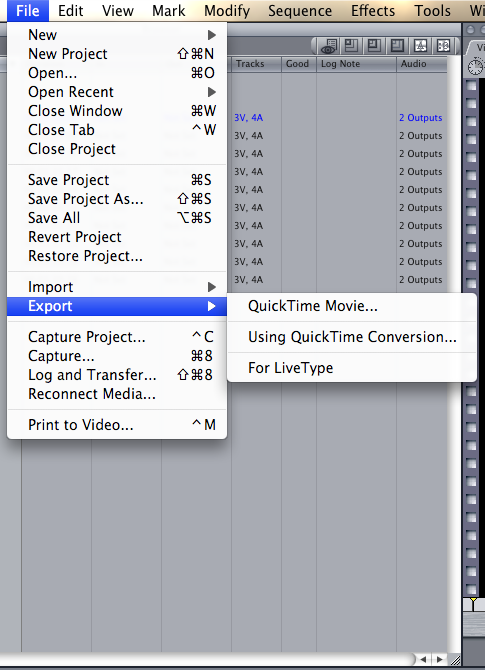485x670 pixels.
Task: Select the large icon view button
Action: (x=397, y=46)
